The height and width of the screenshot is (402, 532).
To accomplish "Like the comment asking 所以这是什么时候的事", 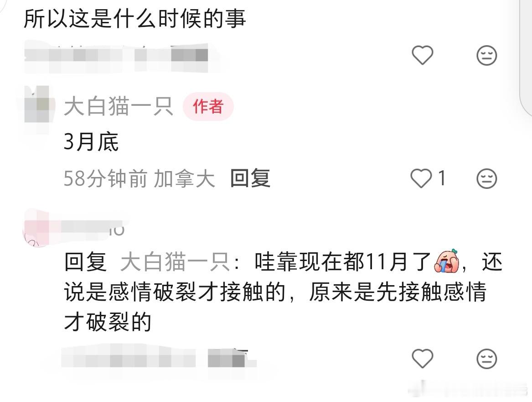I will [x=423, y=55].
